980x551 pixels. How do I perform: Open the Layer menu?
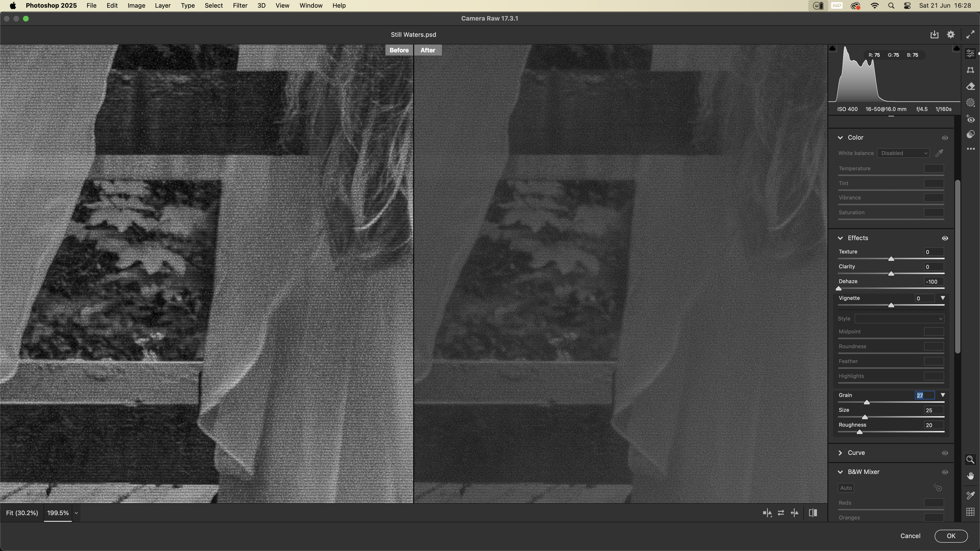click(162, 6)
